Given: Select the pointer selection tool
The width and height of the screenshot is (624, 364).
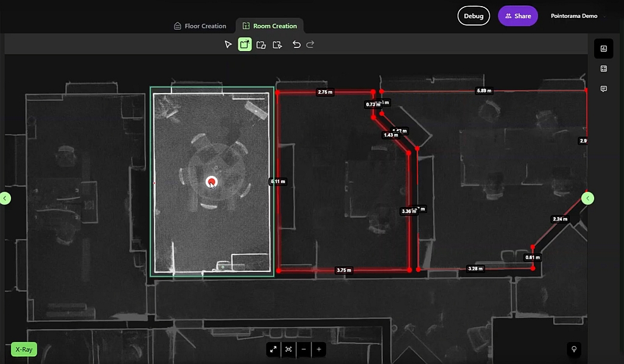Looking at the screenshot, I should click(x=228, y=44).
